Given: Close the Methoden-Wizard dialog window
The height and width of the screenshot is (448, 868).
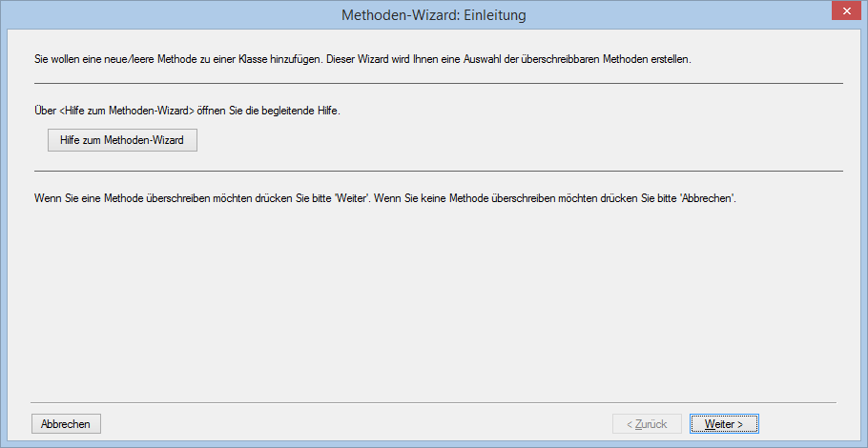Looking at the screenshot, I should 843,11.
